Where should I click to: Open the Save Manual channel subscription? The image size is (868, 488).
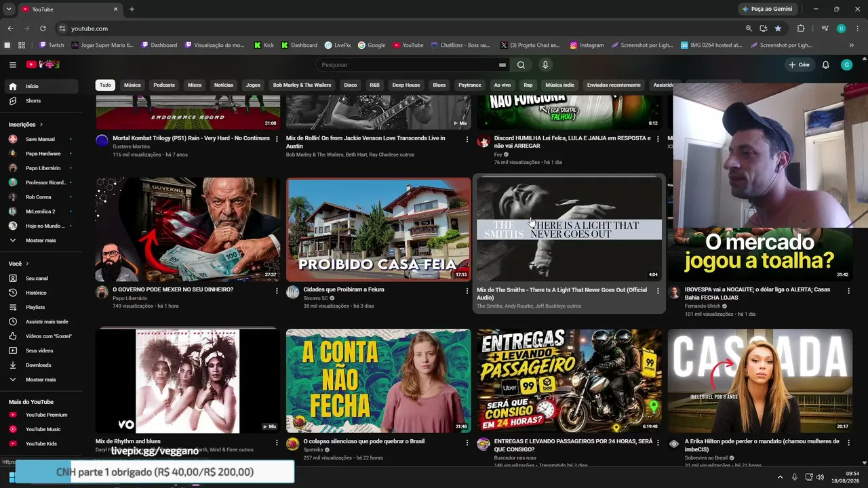click(x=41, y=139)
